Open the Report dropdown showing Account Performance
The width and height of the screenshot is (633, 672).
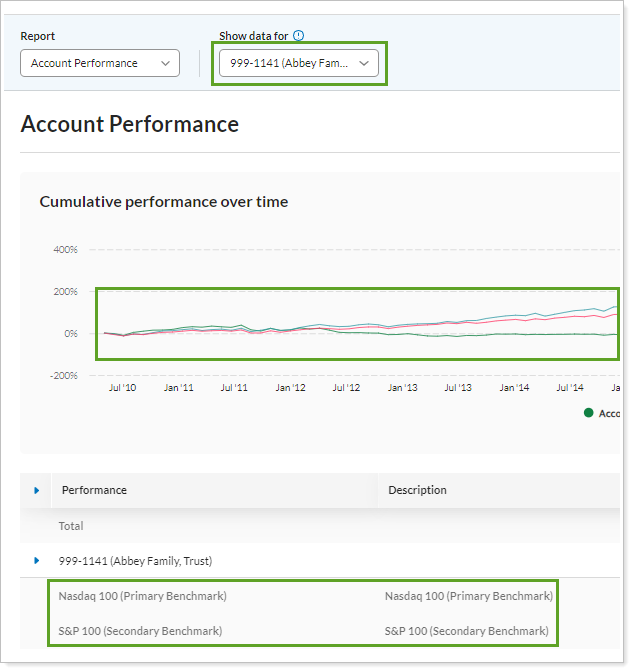[x=100, y=63]
